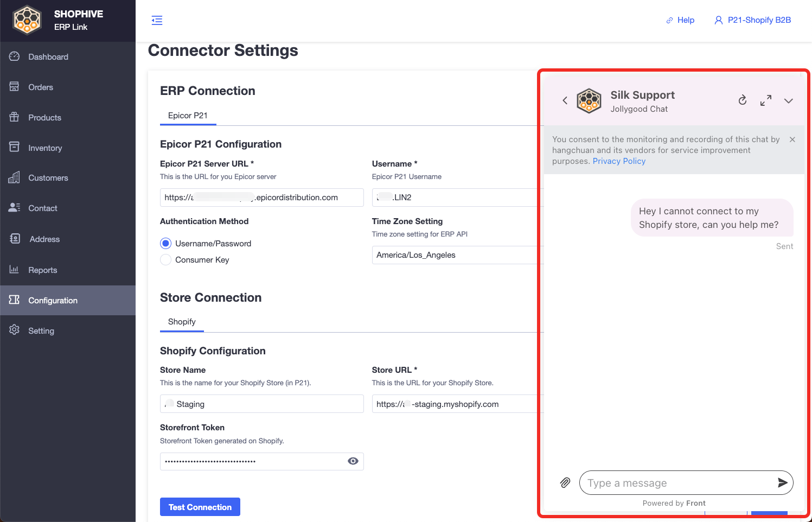Minimize the chat with the down chevron
This screenshot has height=522, width=812.
789,101
